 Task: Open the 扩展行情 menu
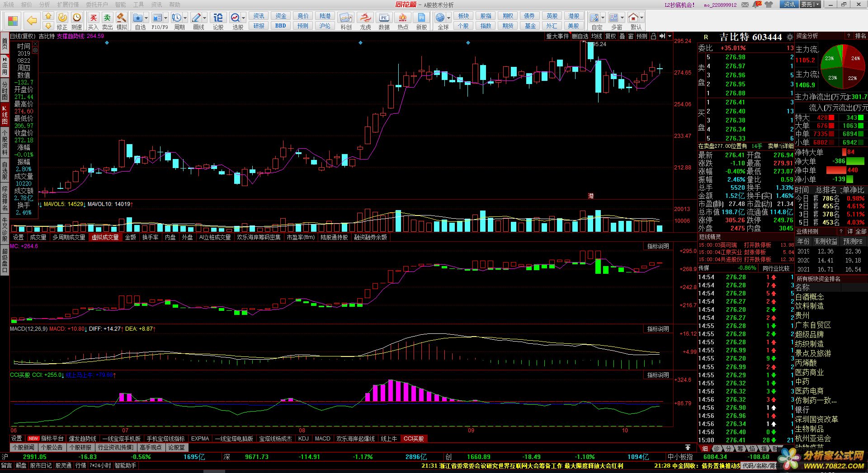(x=68, y=5)
